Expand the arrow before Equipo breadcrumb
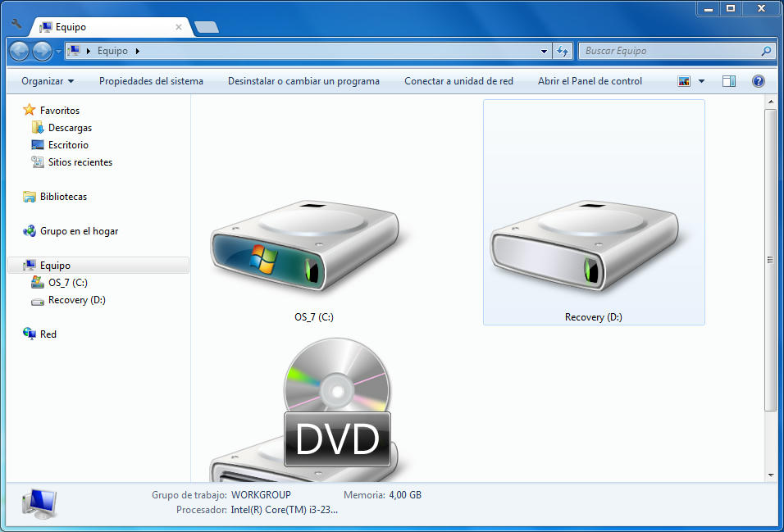The width and height of the screenshot is (784, 532). click(89, 51)
